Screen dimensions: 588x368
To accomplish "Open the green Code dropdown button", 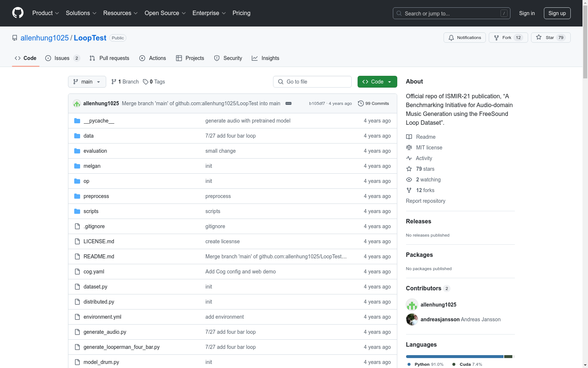I will [377, 82].
